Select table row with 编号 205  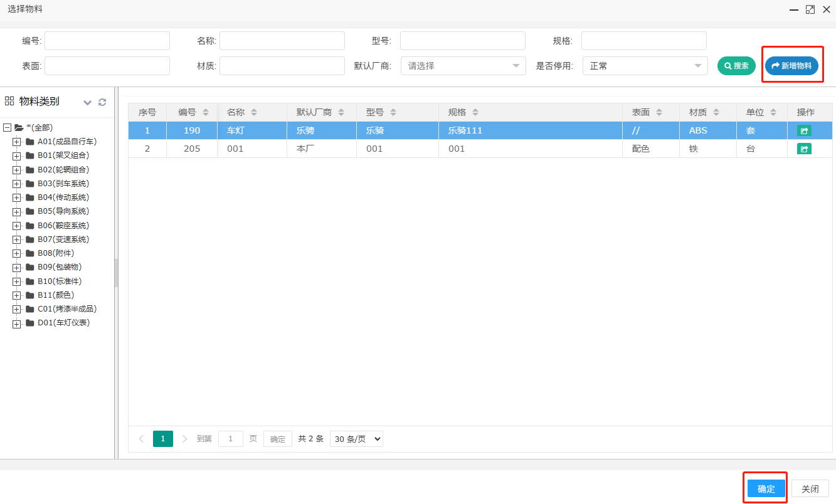click(x=376, y=149)
